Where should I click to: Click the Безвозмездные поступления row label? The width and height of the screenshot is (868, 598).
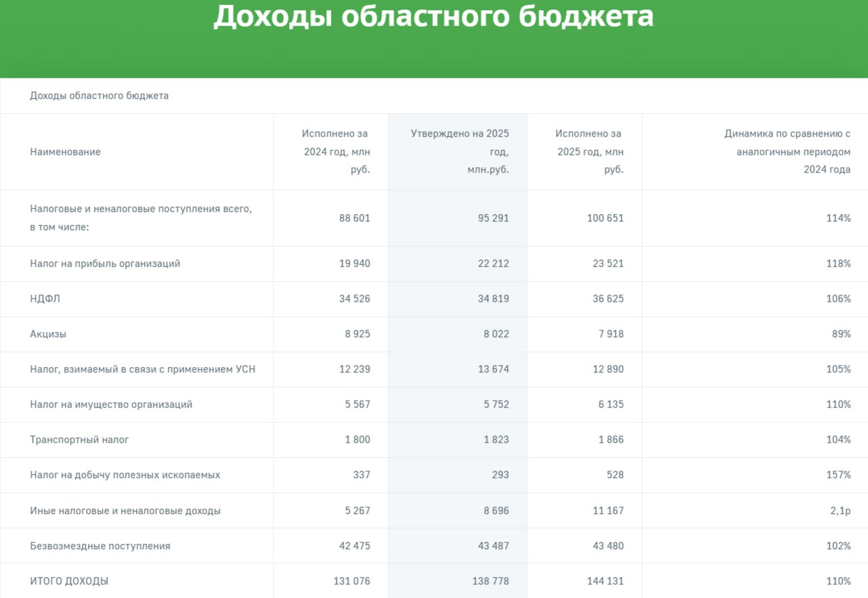tap(100, 546)
